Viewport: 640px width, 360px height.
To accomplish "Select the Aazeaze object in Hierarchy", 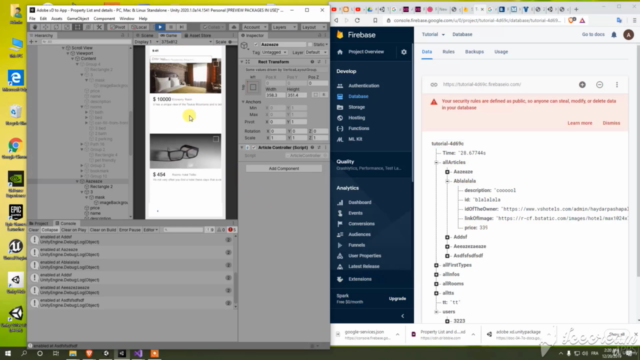I will coord(94,181).
